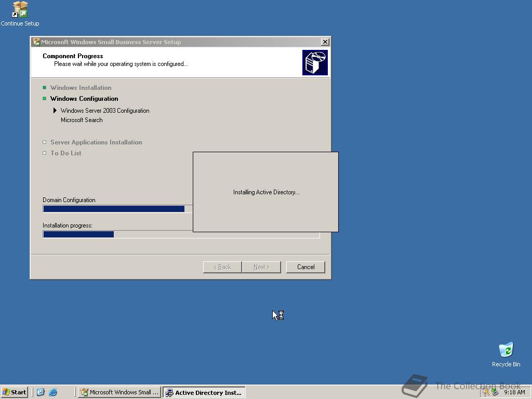
Task: Click the To Do List label
Action: click(x=66, y=153)
